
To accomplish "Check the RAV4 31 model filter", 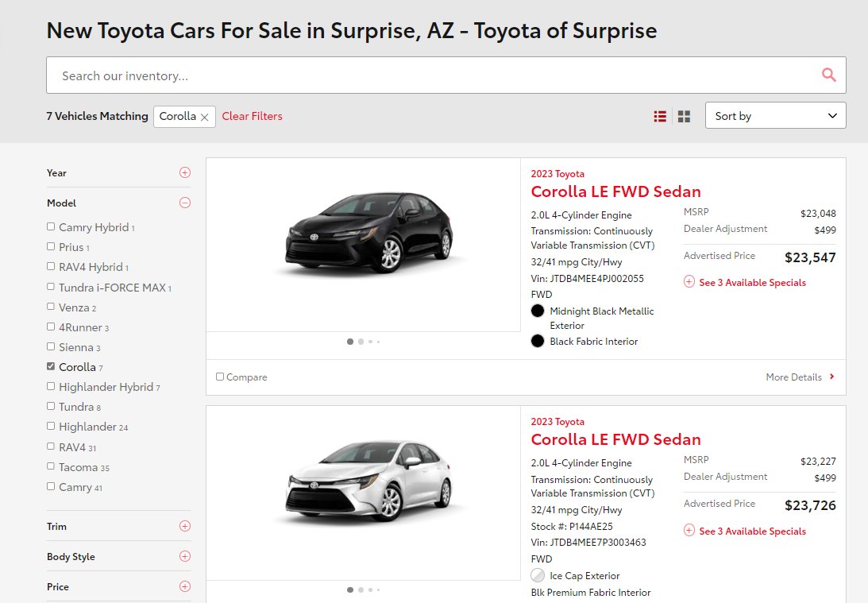I will point(51,446).
